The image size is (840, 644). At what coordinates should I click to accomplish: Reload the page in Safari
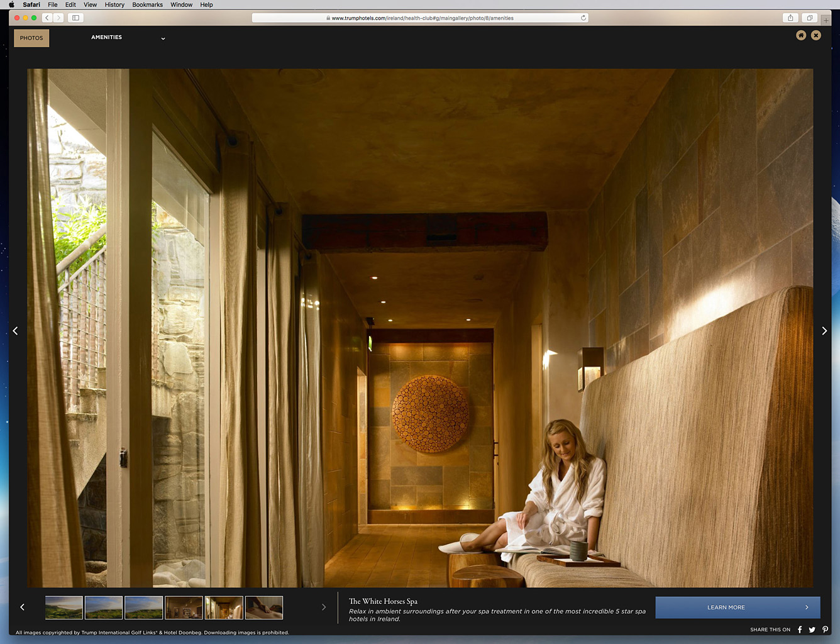pyautogui.click(x=583, y=18)
